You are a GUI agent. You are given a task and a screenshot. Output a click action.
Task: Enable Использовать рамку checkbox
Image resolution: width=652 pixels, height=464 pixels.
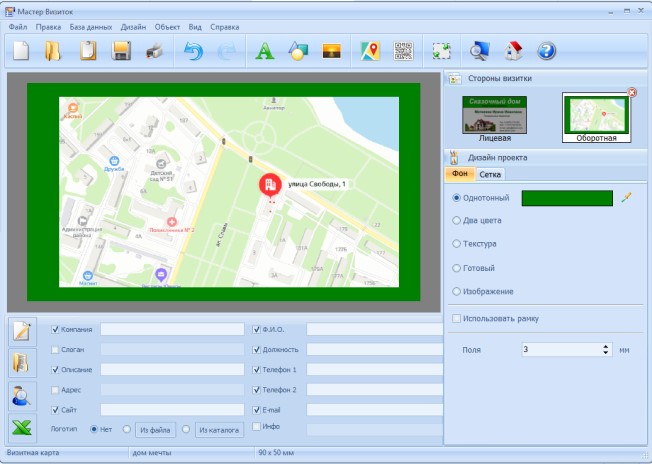457,318
